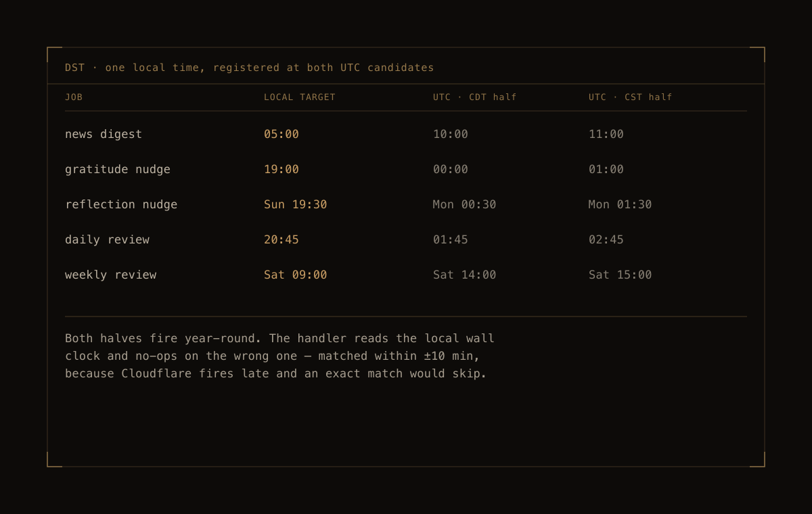812x514 pixels.
Task: Click the 05:00 local target time
Action: tap(281, 134)
